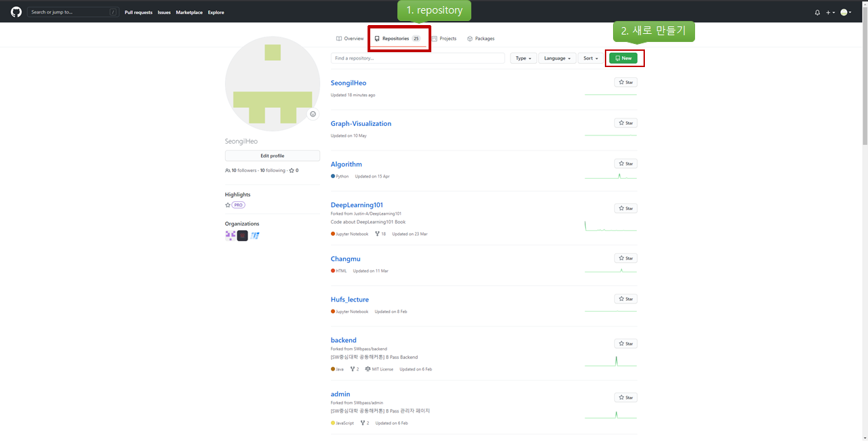Click the JavaScript language color dot
The image size is (868, 441).
(333, 423)
